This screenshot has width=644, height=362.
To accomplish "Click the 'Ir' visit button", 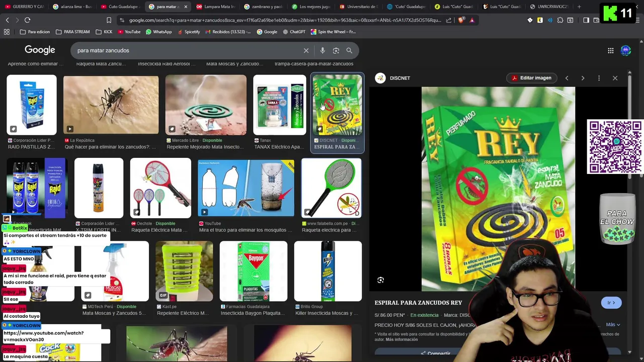I will point(611,303).
